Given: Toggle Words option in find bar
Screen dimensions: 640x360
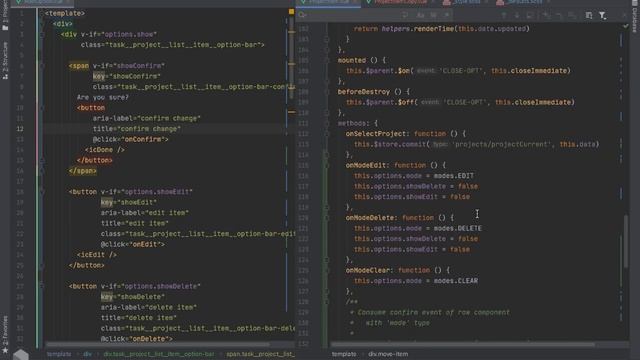Looking at the screenshot, I should coord(433,15).
